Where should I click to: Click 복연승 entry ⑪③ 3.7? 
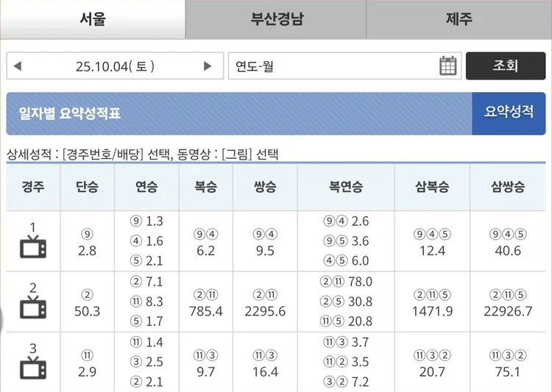click(x=346, y=342)
